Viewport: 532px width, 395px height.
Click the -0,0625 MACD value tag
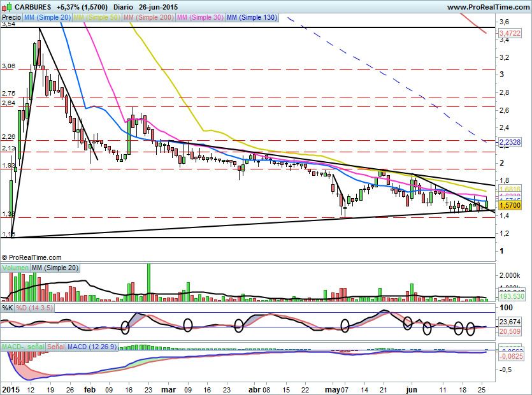pos(512,356)
